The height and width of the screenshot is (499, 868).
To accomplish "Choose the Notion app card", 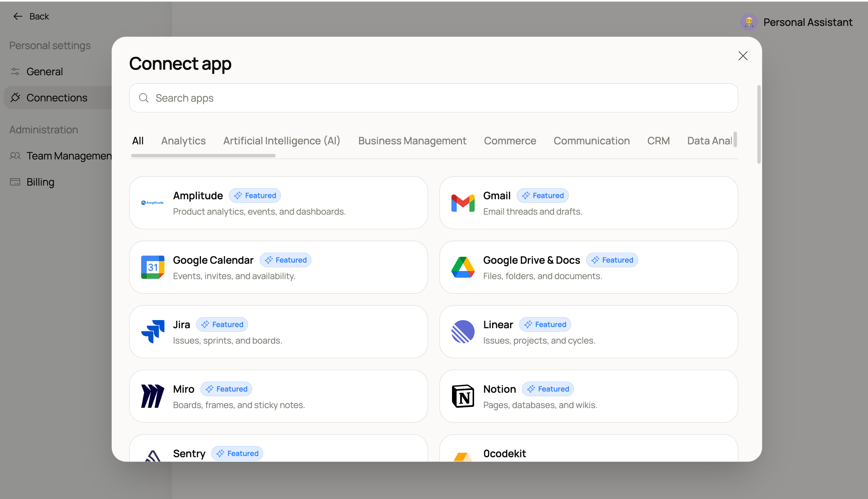I will pos(588,396).
